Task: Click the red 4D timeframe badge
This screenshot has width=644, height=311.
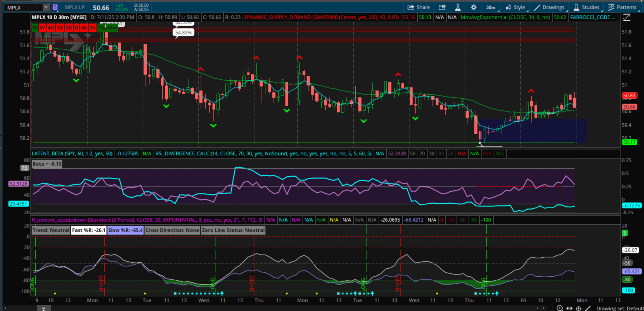Action: (51, 28)
